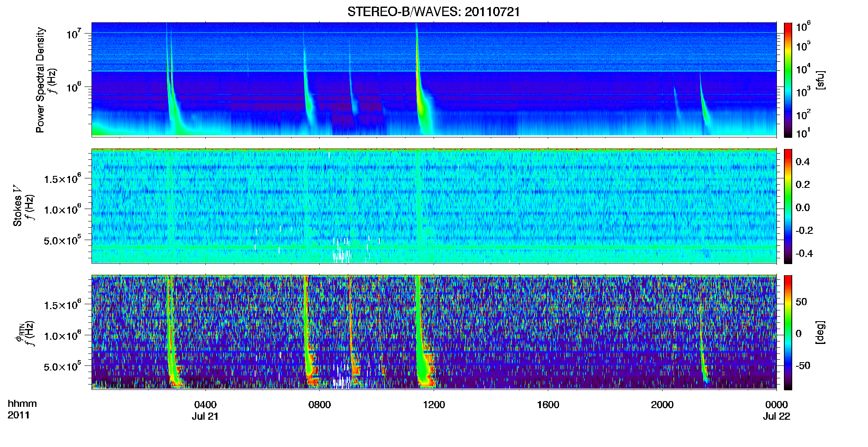Click the [sfu] colorbar unit label
Screen dimensions: 868x447
[820, 80]
